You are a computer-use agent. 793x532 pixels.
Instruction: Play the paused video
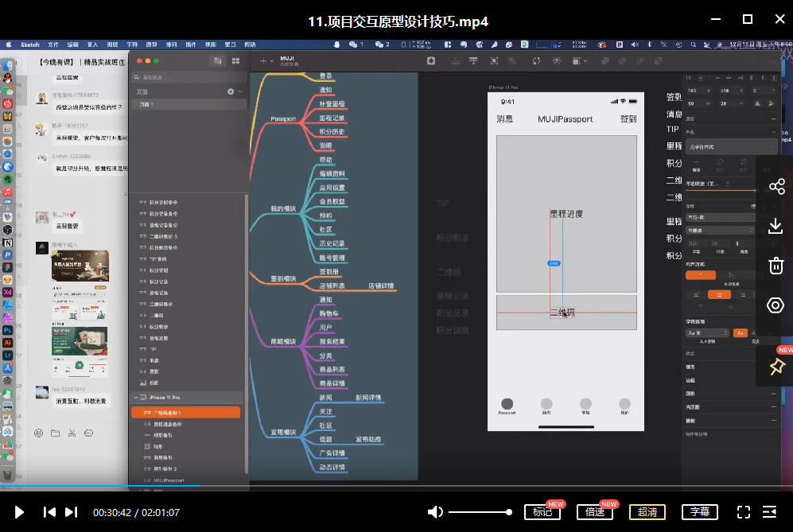(x=20, y=512)
